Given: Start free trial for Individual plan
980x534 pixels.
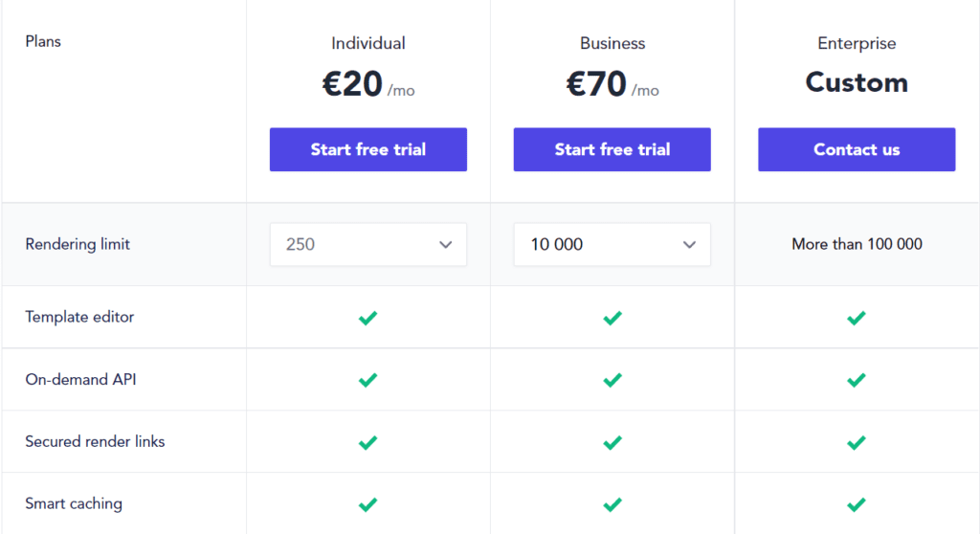Looking at the screenshot, I should pyautogui.click(x=367, y=149).
